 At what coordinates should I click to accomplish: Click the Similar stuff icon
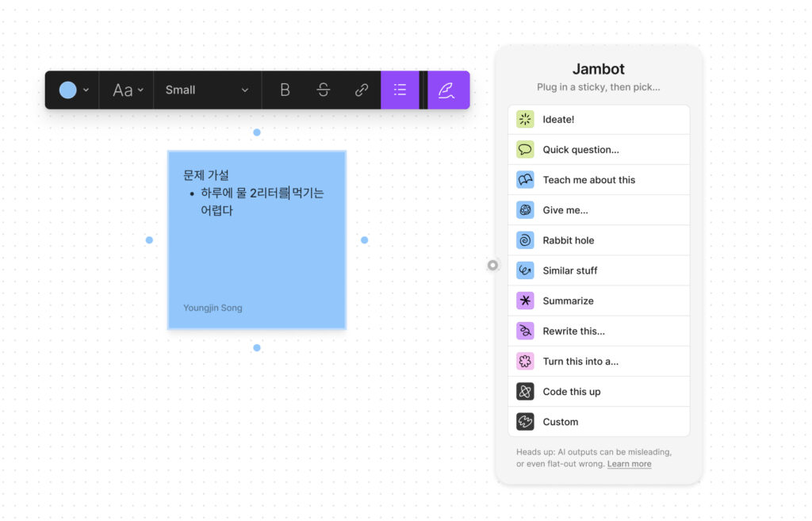tap(525, 270)
